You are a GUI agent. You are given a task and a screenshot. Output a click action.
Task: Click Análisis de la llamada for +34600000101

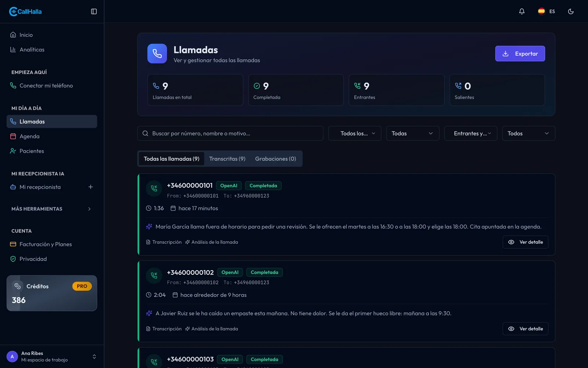[x=212, y=242]
